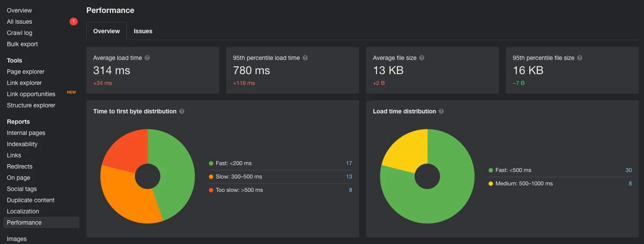Open the 30 count for Fast: <500 ms
The height and width of the screenshot is (244, 644).
point(629,170)
